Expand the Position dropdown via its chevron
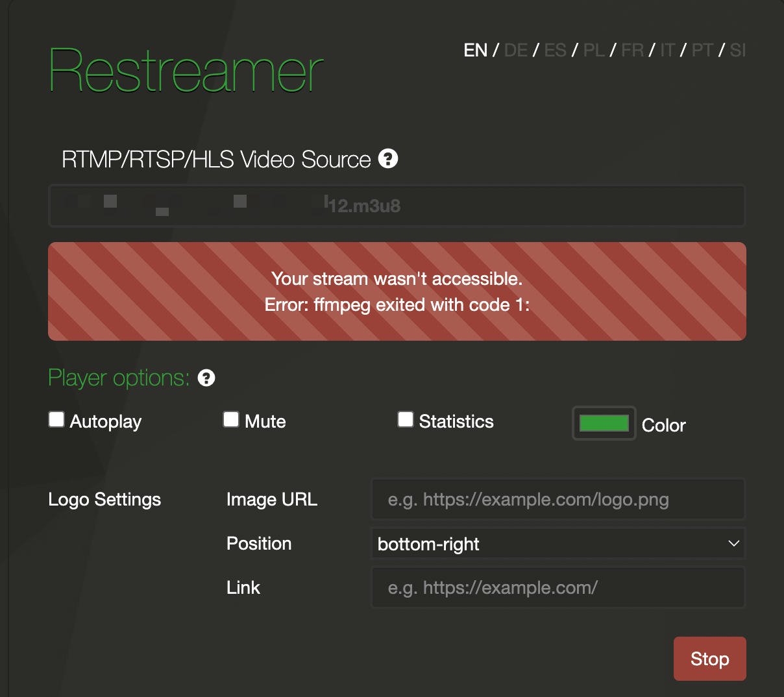 coord(735,543)
